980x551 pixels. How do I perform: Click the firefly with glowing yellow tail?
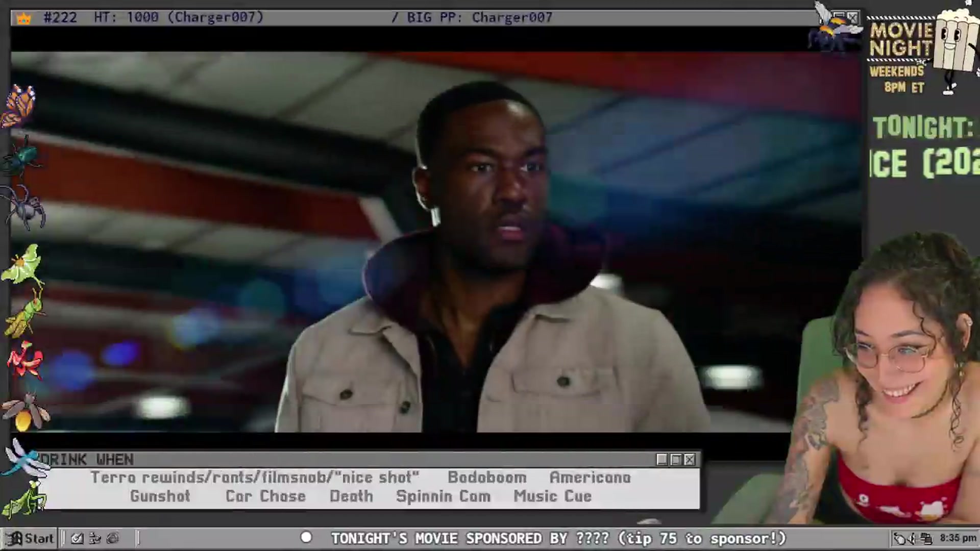[x=26, y=412]
